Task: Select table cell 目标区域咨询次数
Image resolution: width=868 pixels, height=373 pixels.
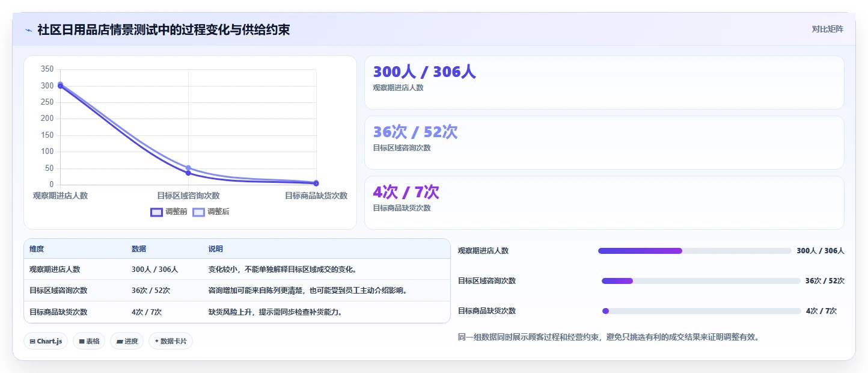Action: click(58, 291)
